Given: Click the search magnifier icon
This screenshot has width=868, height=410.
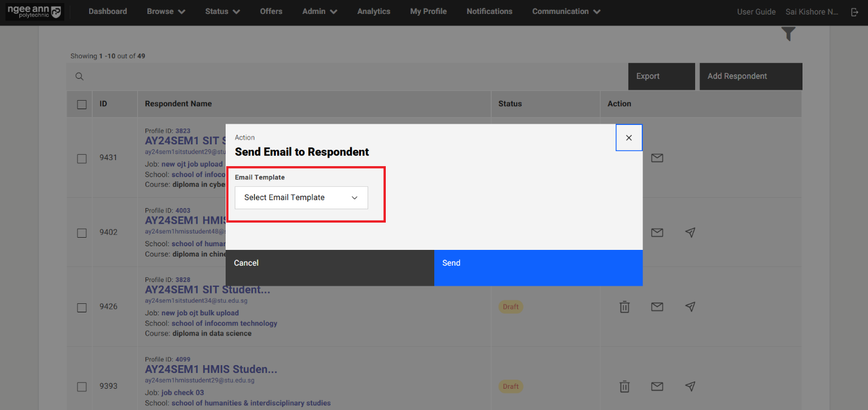Looking at the screenshot, I should point(79,76).
